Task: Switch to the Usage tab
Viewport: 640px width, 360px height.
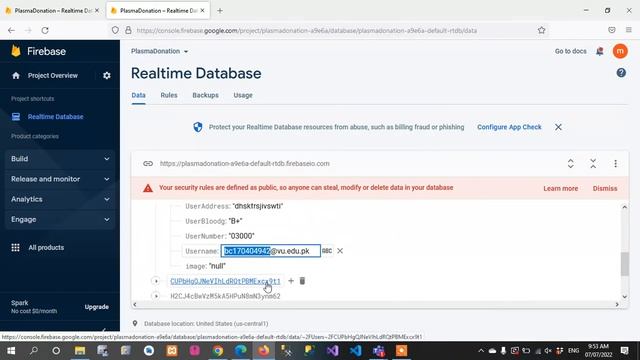Action: (243, 95)
